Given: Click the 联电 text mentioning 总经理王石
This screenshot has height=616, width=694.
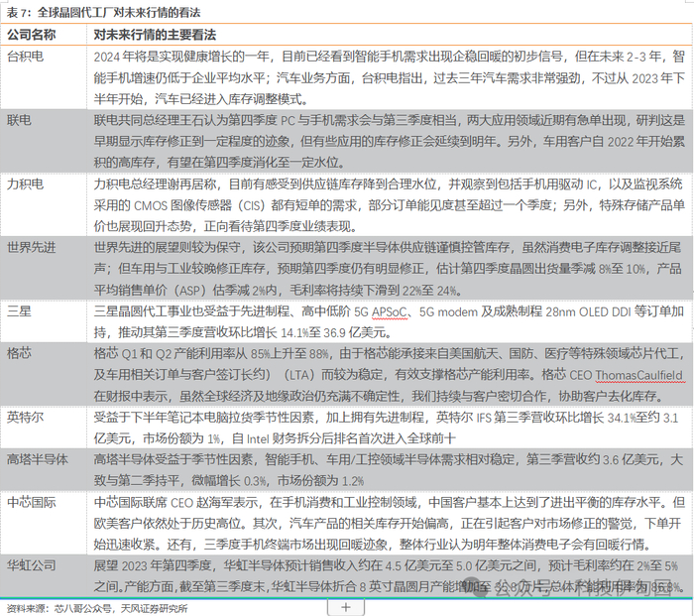Looking at the screenshot, I should tap(389, 141).
